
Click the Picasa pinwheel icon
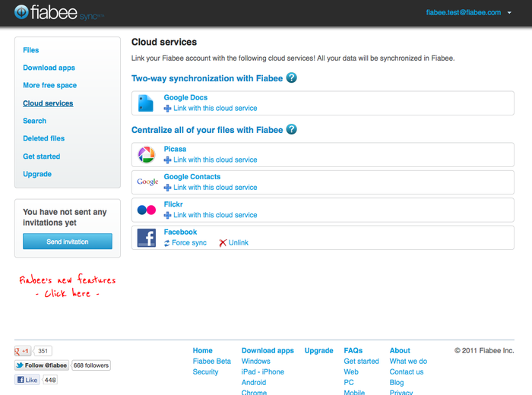point(147,155)
